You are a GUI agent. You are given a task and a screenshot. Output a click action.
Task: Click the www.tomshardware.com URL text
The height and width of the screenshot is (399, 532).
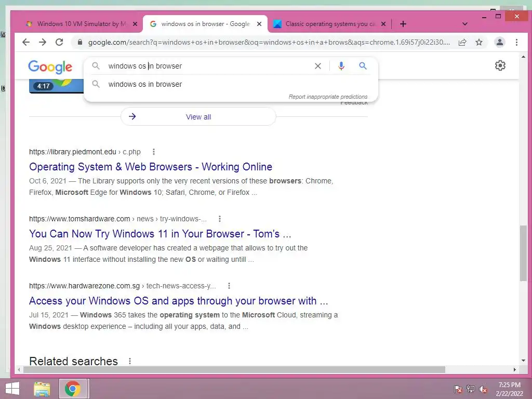pos(79,219)
